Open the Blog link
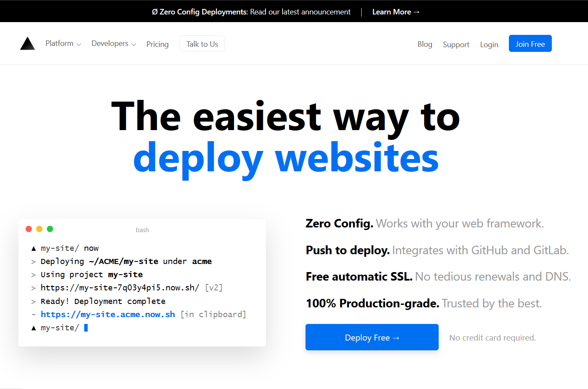This screenshot has width=588, height=389. point(425,44)
